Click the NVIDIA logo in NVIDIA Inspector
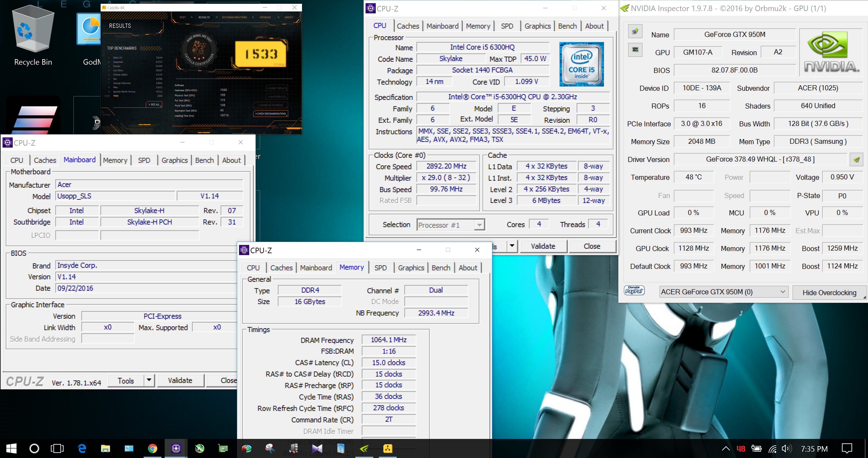The width and height of the screenshot is (868, 458). 831,52
